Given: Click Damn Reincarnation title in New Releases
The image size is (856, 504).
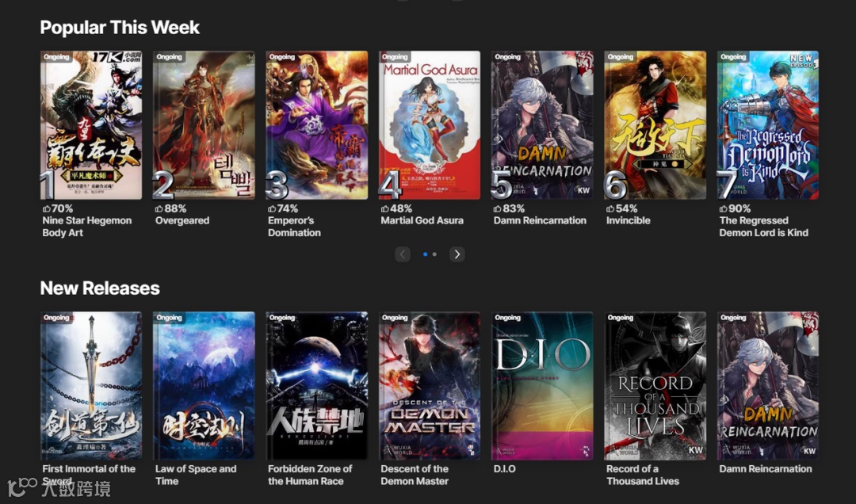Looking at the screenshot, I should [766, 469].
